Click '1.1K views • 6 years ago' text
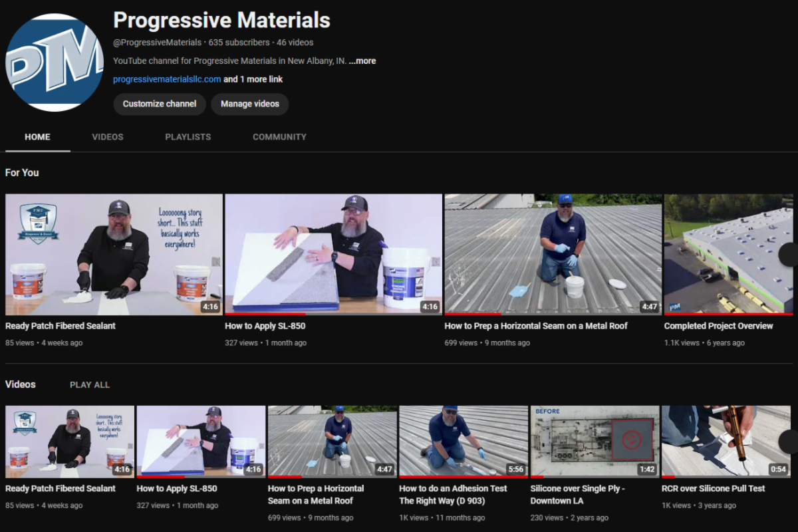 click(704, 343)
